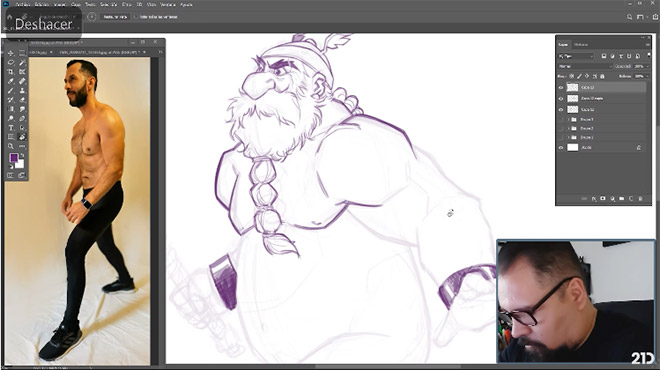This screenshot has width=660, height=370.
Task: Toggle the layer filtering switch
Action: click(649, 56)
